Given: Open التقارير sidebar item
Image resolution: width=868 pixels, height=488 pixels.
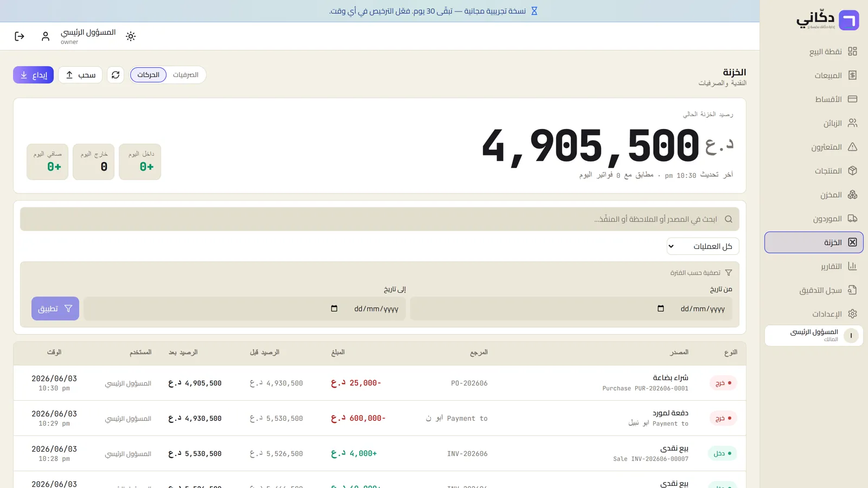Looking at the screenshot, I should coord(814,266).
